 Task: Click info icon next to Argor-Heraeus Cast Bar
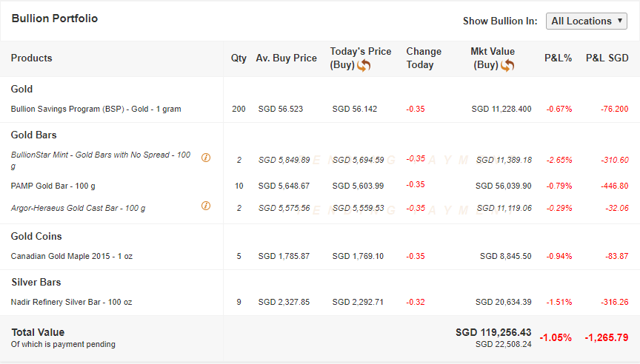[206, 206]
